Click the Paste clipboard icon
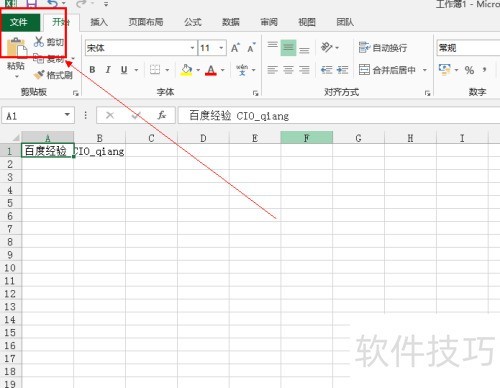 click(x=17, y=48)
